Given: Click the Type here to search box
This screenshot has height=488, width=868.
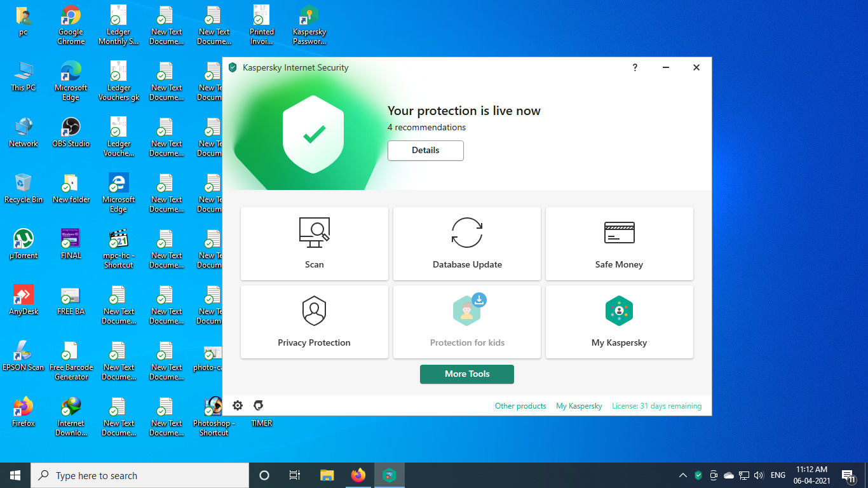Looking at the screenshot, I should click(x=140, y=475).
